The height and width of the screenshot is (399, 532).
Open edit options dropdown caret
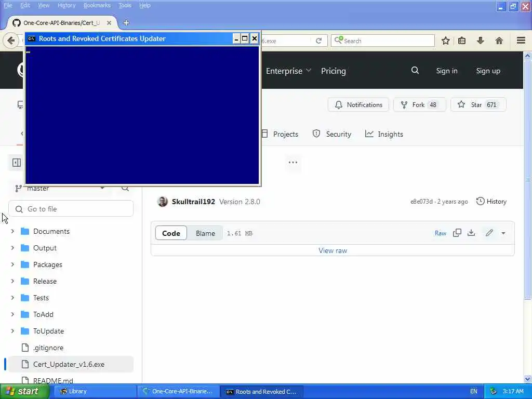pyautogui.click(x=503, y=233)
